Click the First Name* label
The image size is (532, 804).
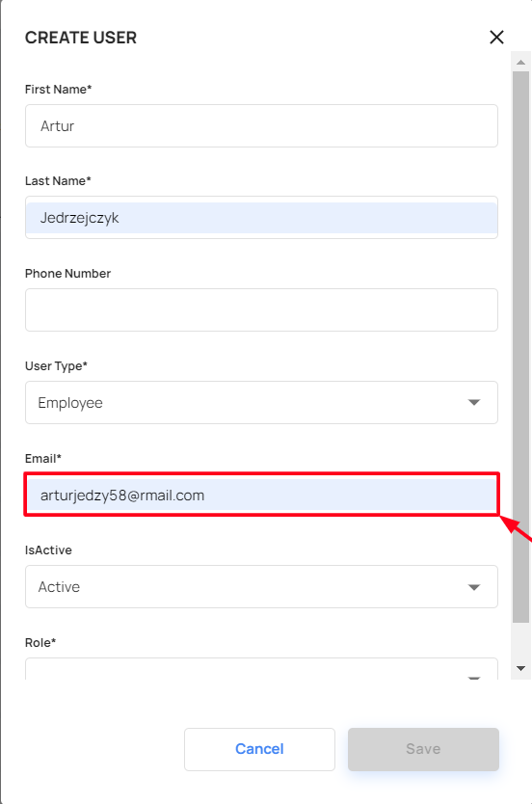pyautogui.click(x=59, y=90)
